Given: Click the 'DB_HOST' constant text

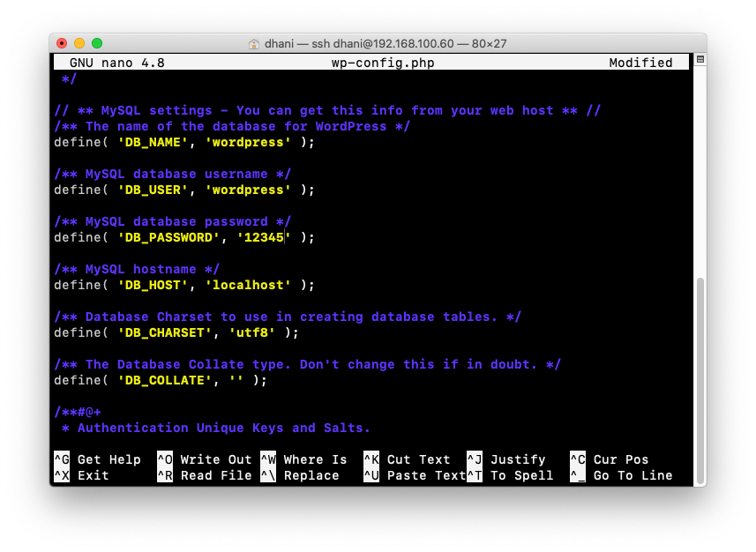Looking at the screenshot, I should pos(153,286).
